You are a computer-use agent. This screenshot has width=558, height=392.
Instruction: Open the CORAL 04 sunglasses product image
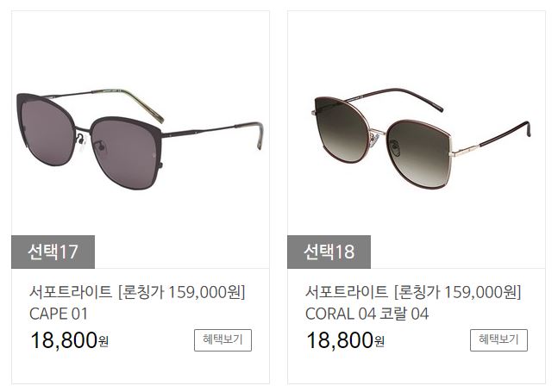tap(417, 140)
